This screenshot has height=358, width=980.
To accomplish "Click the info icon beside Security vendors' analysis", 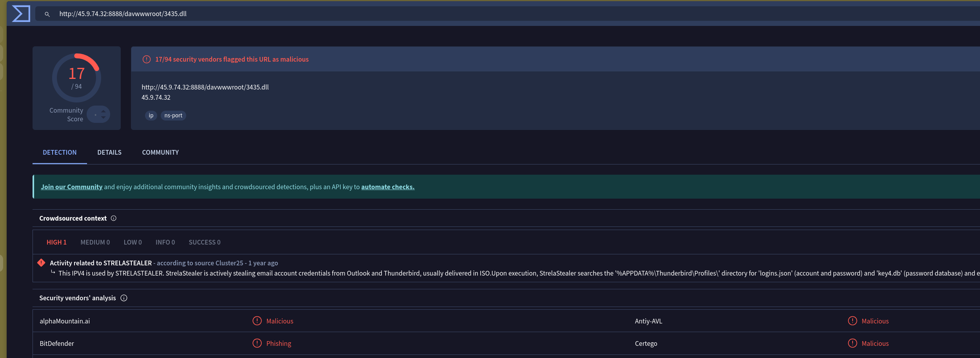I will pos(124,298).
